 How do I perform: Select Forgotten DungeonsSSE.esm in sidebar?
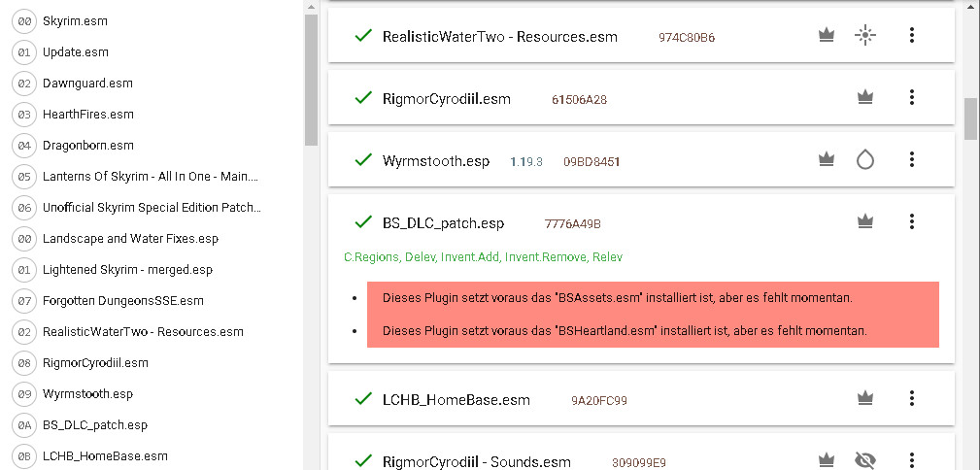pyautogui.click(x=122, y=301)
